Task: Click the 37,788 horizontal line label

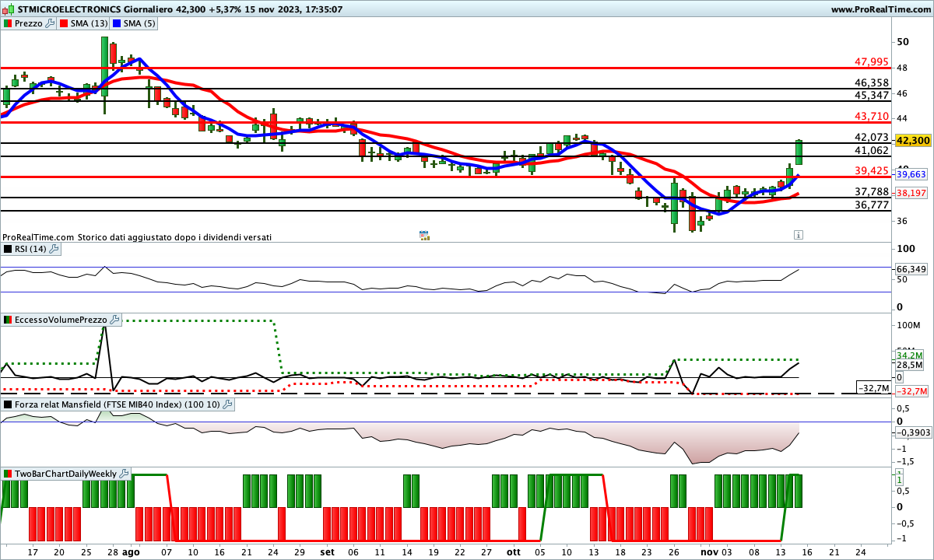Action: tap(871, 191)
